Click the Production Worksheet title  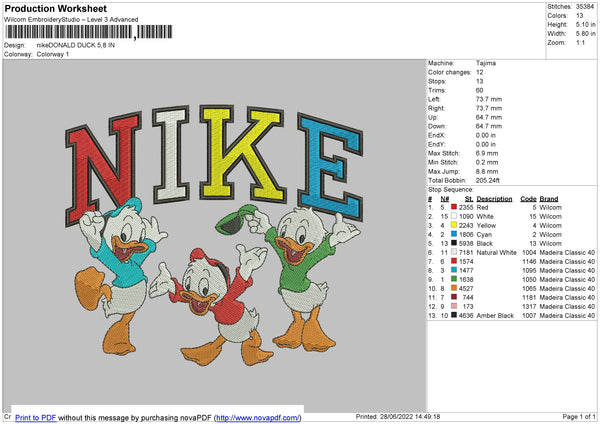tap(55, 8)
